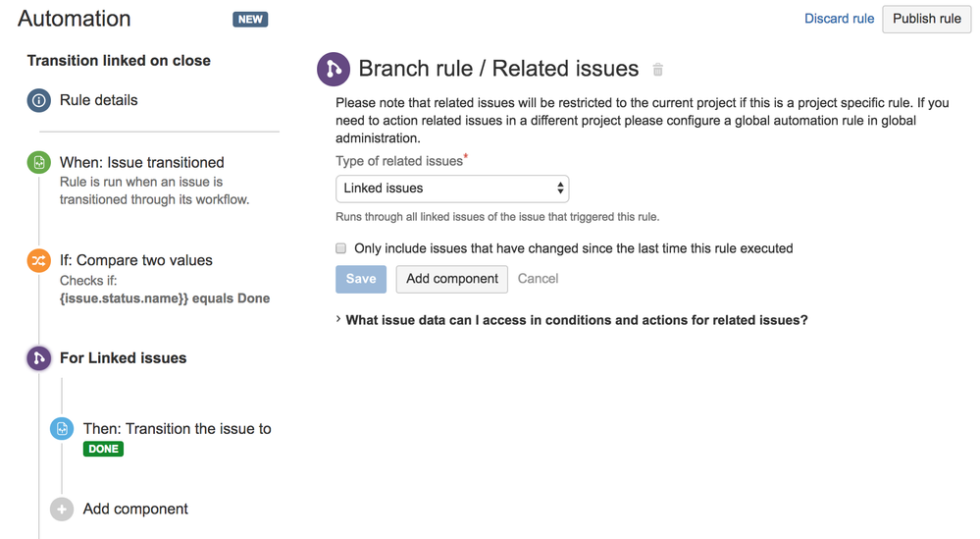
Task: Click the Publish rule button
Action: tap(926, 19)
